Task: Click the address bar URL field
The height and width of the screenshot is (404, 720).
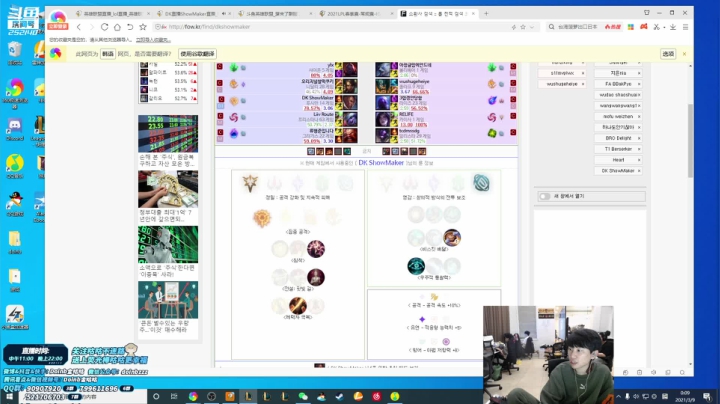Action: (338, 27)
